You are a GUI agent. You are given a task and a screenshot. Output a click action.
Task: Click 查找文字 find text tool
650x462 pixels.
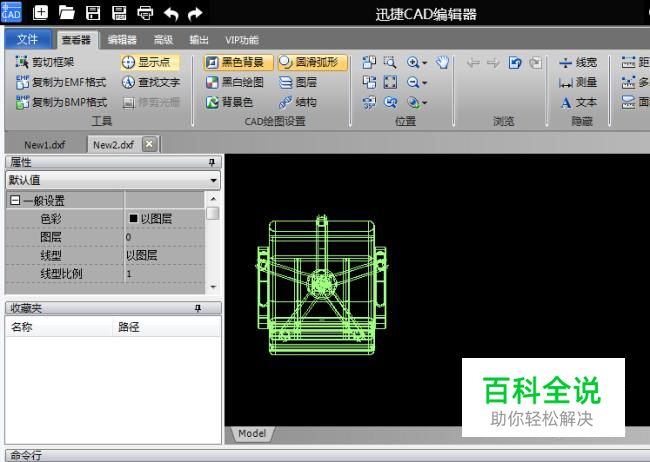[151, 82]
